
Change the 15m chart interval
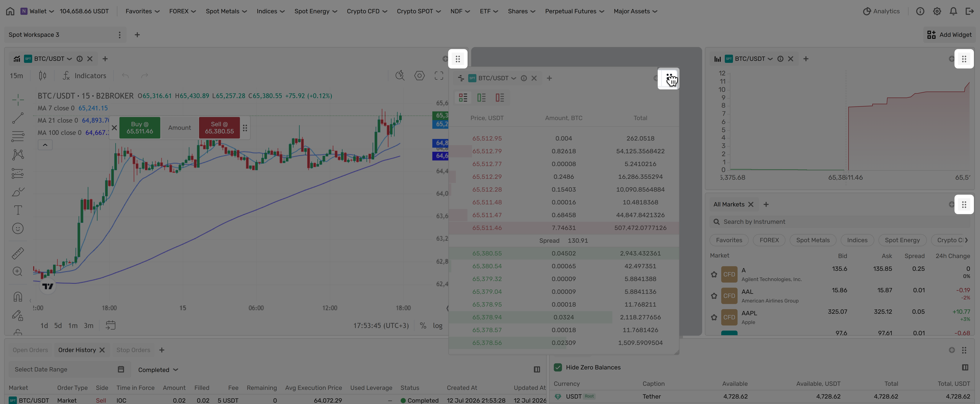click(x=16, y=76)
